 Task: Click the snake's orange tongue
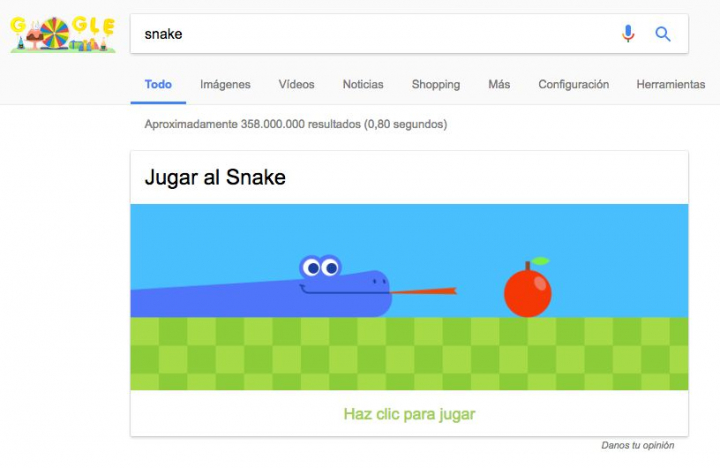point(423,291)
